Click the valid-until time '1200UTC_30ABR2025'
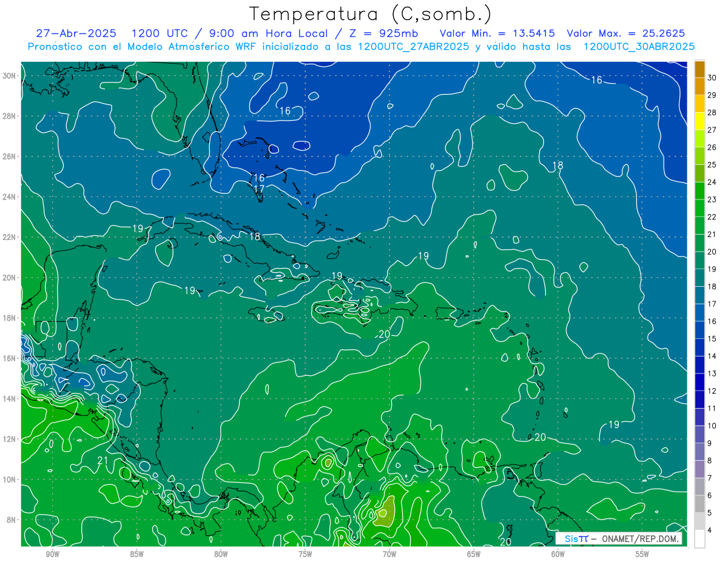 click(639, 47)
